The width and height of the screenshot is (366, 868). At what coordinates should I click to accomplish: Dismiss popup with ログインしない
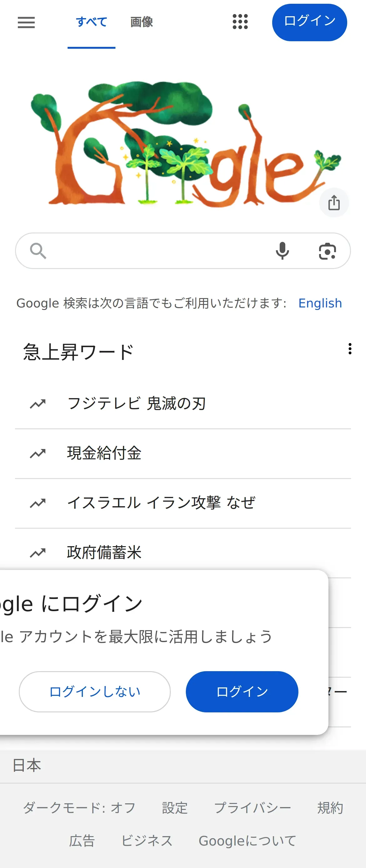pos(94,692)
